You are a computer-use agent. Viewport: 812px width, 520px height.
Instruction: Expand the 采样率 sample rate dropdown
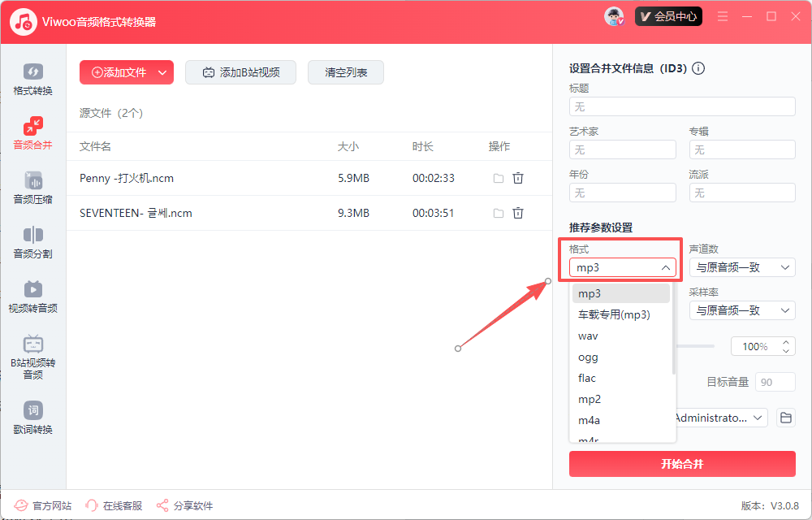point(741,310)
